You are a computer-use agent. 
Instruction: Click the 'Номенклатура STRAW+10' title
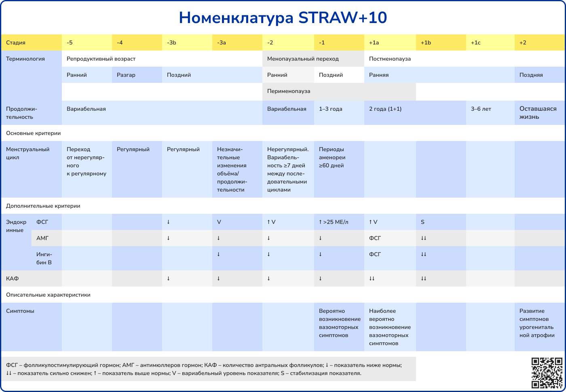pyautogui.click(x=283, y=18)
